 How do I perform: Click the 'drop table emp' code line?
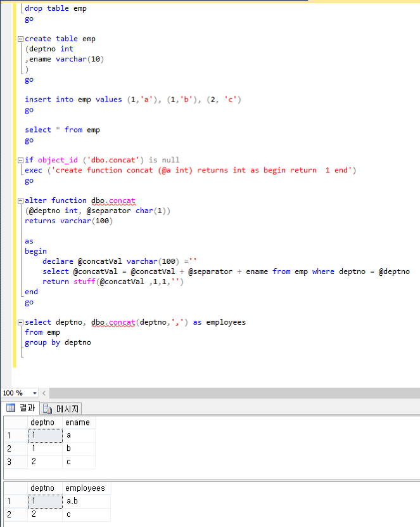coord(56,8)
